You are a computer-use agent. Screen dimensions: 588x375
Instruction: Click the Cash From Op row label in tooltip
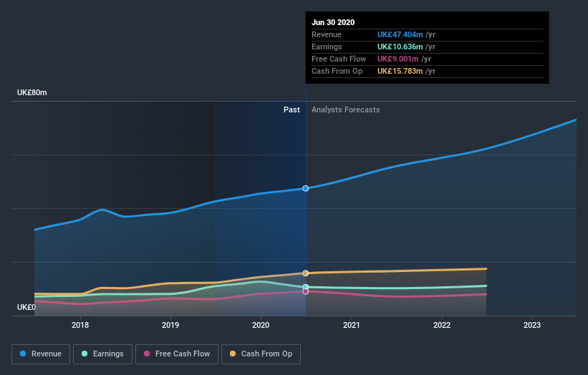337,71
